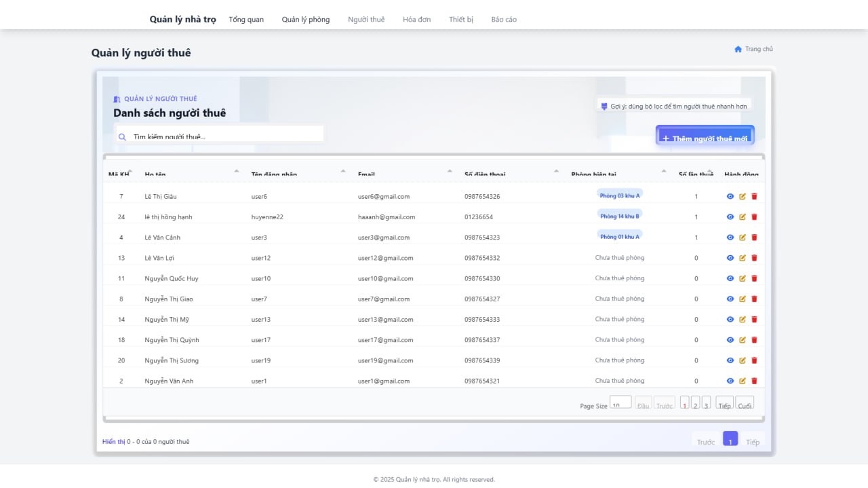This screenshot has height=488, width=868.
Task: Edit Nguyễn Thị Mỹ with the pencil icon
Action: coord(742,318)
